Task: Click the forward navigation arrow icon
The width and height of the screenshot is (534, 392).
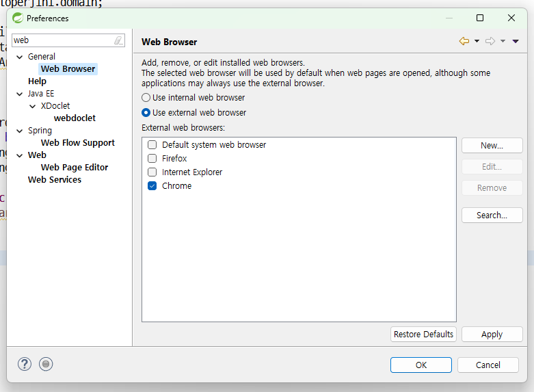Action: point(490,41)
